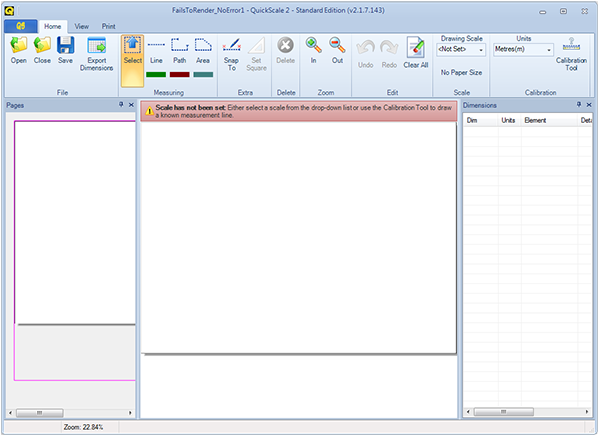Activate the Select tool
The height and width of the screenshot is (437, 600).
133,60
